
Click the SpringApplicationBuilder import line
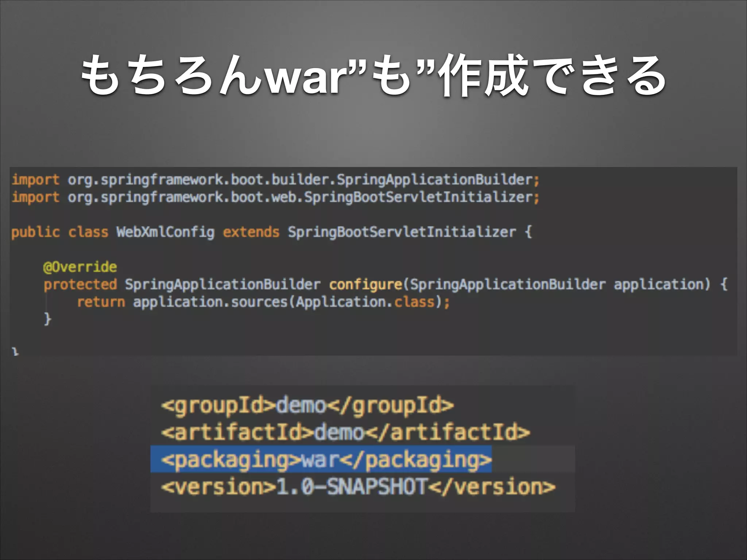pos(275,180)
